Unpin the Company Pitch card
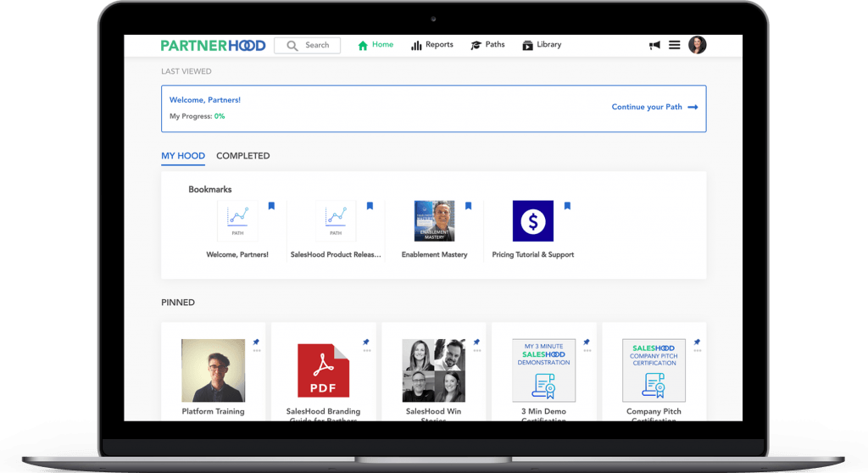Screen dimensions: 868x473 click(x=697, y=342)
